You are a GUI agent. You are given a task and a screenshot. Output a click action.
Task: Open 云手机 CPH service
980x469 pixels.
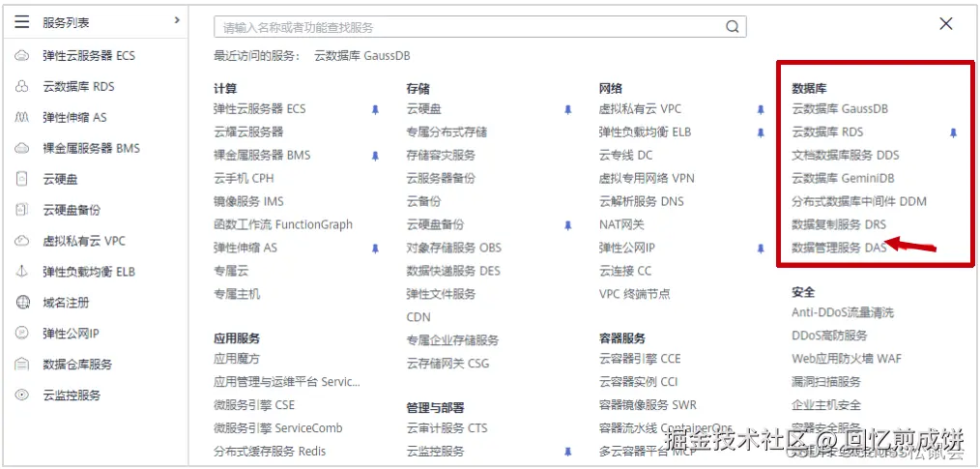coord(244,178)
